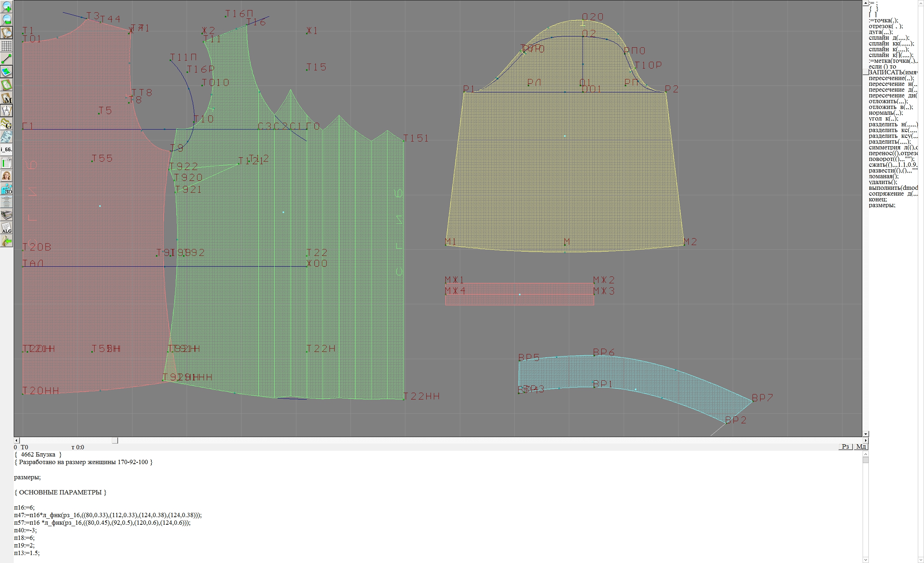Click canvas horizontal scrollbar right arrow
This screenshot has width=924, height=563.
point(866,440)
